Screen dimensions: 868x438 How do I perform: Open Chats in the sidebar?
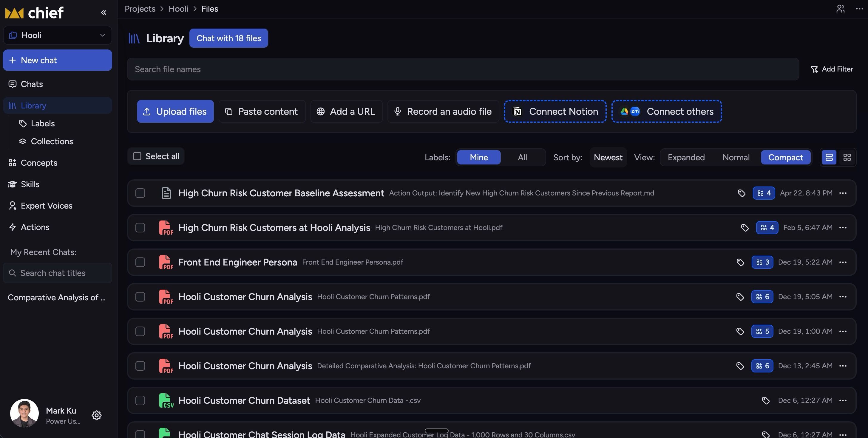point(58,84)
